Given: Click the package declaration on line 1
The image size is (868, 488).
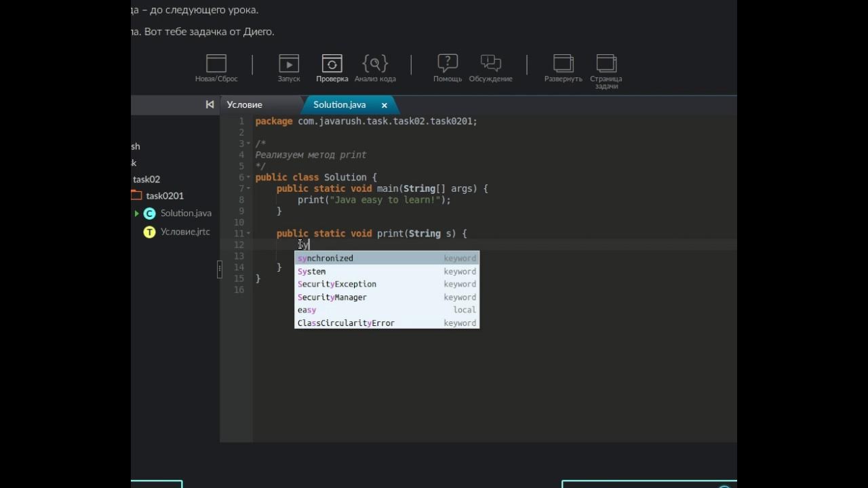Looking at the screenshot, I should [x=366, y=121].
